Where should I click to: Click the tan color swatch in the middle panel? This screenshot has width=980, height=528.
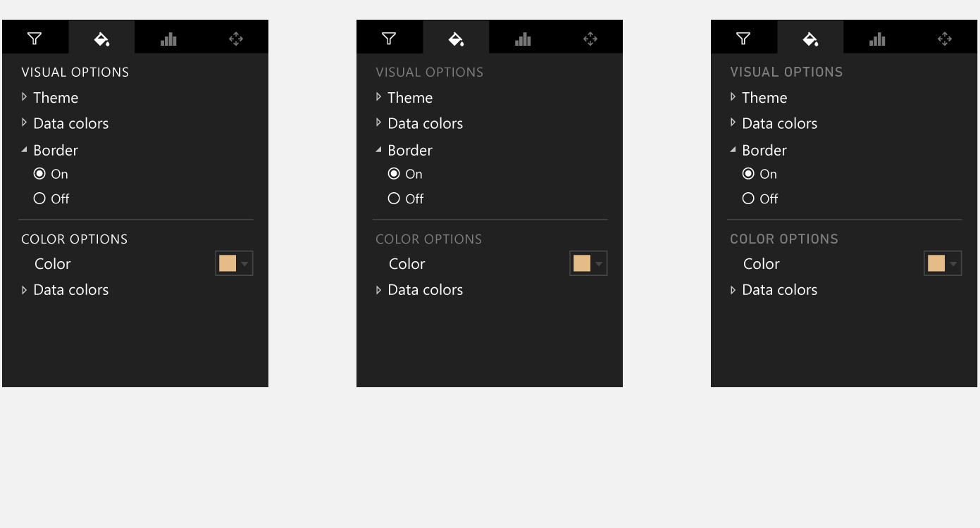coord(582,263)
